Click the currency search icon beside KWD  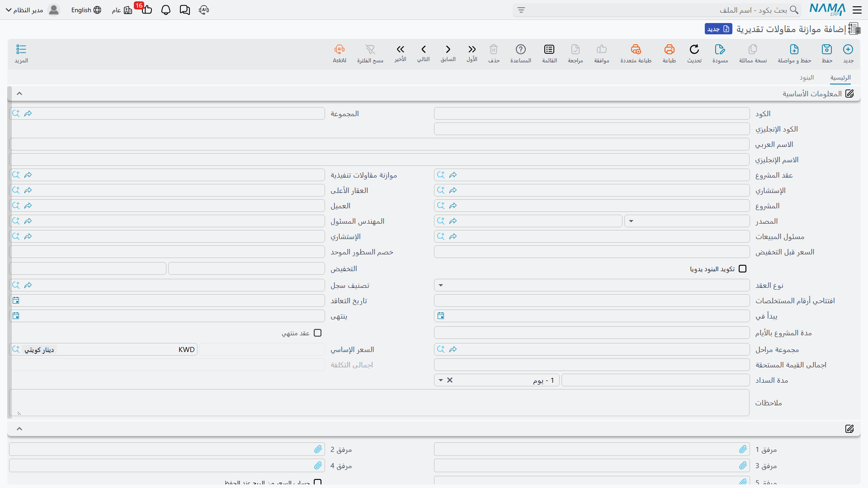tap(16, 349)
